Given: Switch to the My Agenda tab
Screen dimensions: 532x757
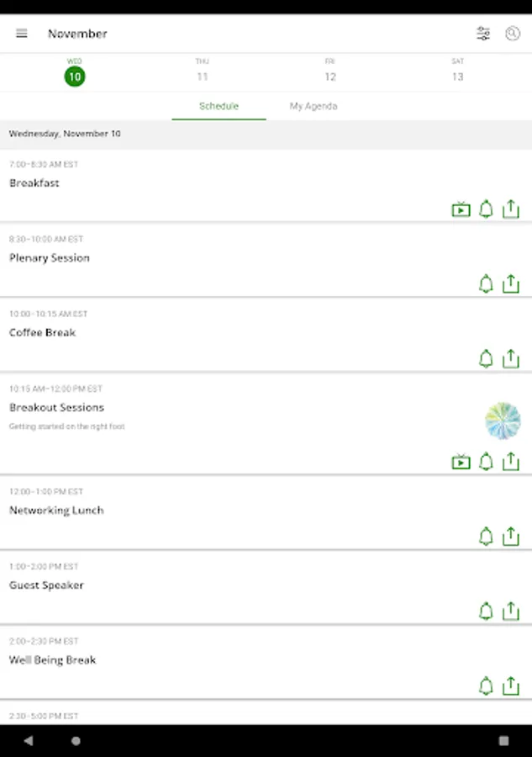Looking at the screenshot, I should tap(313, 107).
